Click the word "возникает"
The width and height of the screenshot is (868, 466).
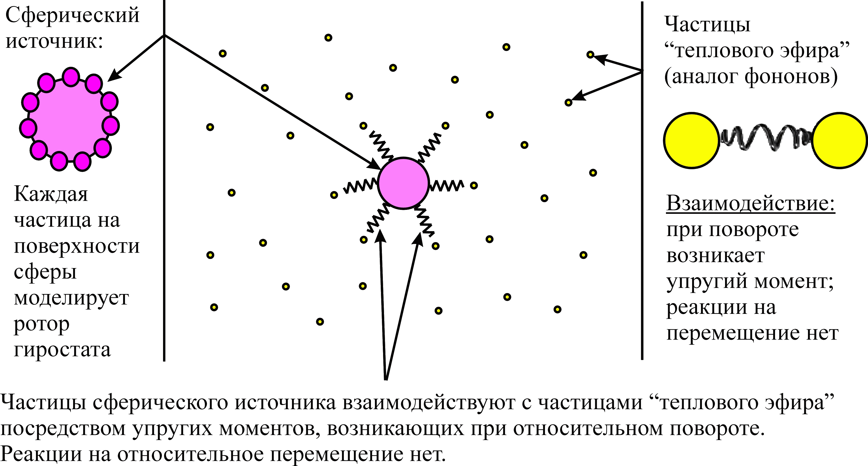click(x=715, y=256)
